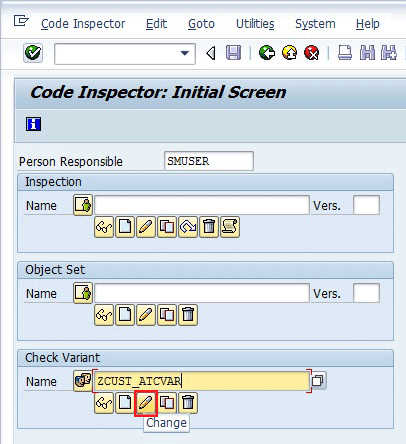Open the Utilities menu
This screenshot has height=444, width=406.
click(x=255, y=24)
